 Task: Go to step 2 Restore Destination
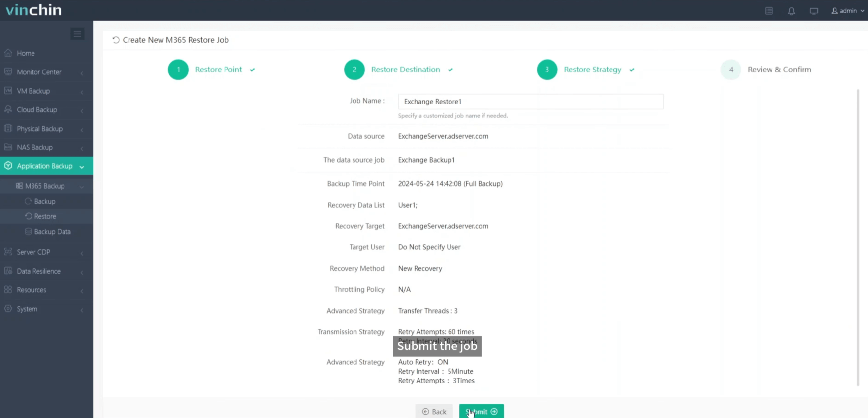(x=399, y=70)
